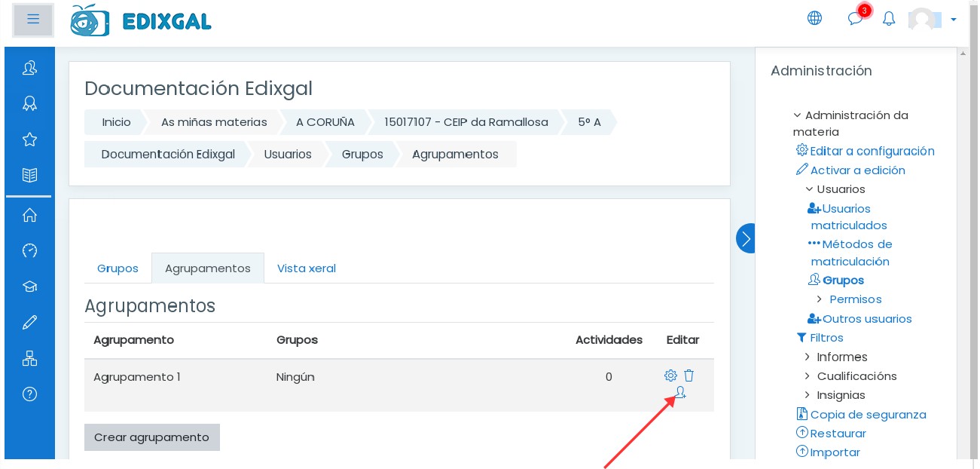The image size is (980, 469).
Task: Switch to the Grupos tab
Action: click(118, 268)
